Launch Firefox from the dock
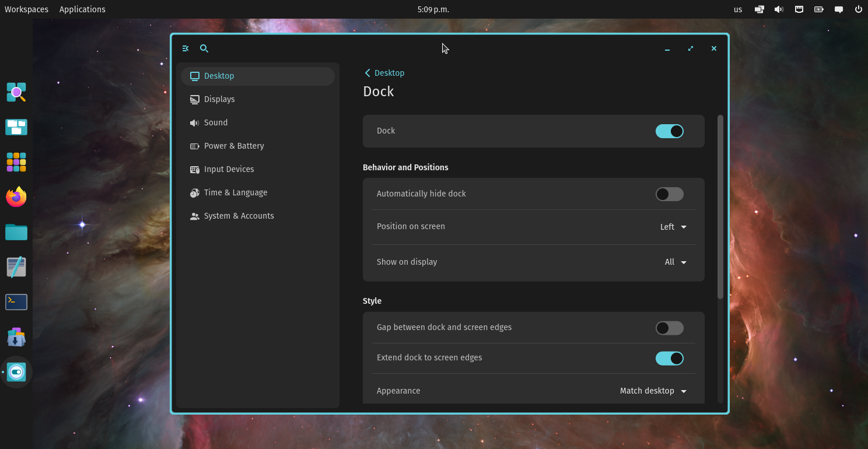Screen dimensions: 868x449 click(x=16, y=197)
